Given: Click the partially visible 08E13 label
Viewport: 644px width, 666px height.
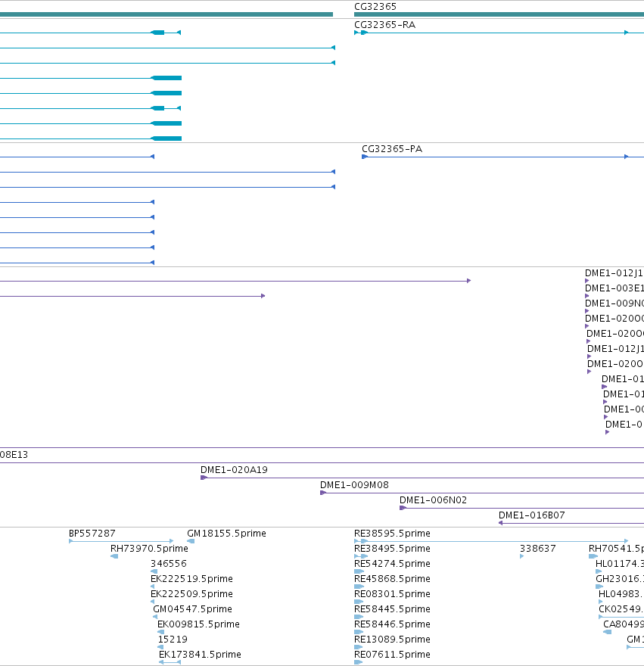Looking at the screenshot, I should [x=14, y=455].
